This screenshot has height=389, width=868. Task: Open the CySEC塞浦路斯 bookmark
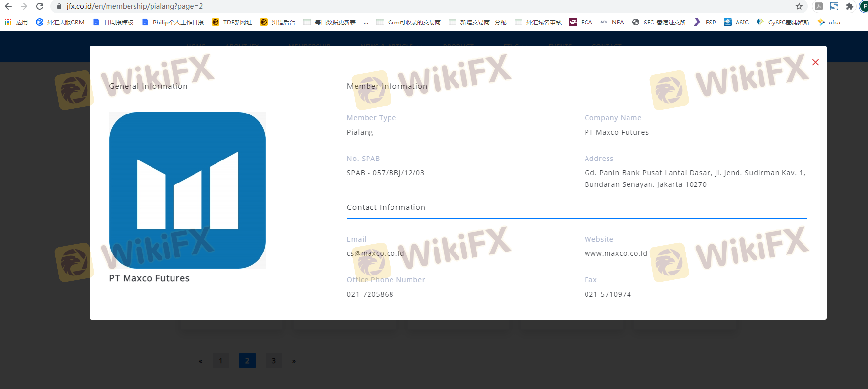783,22
